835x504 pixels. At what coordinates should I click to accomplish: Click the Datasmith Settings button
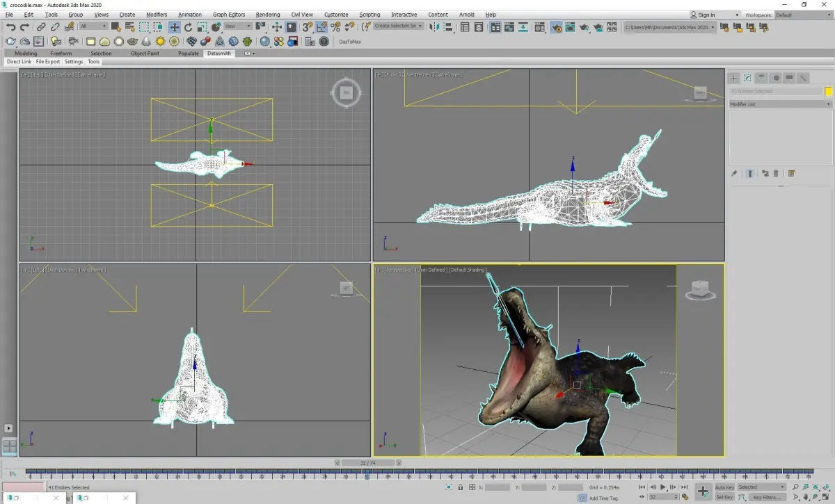[74, 62]
